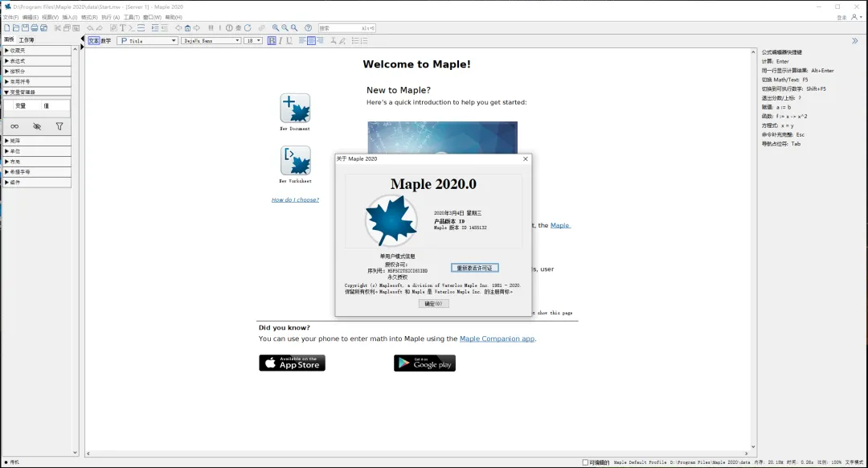Open the Maple Companion app link
Screen dimensions: 868x468
(497, 339)
